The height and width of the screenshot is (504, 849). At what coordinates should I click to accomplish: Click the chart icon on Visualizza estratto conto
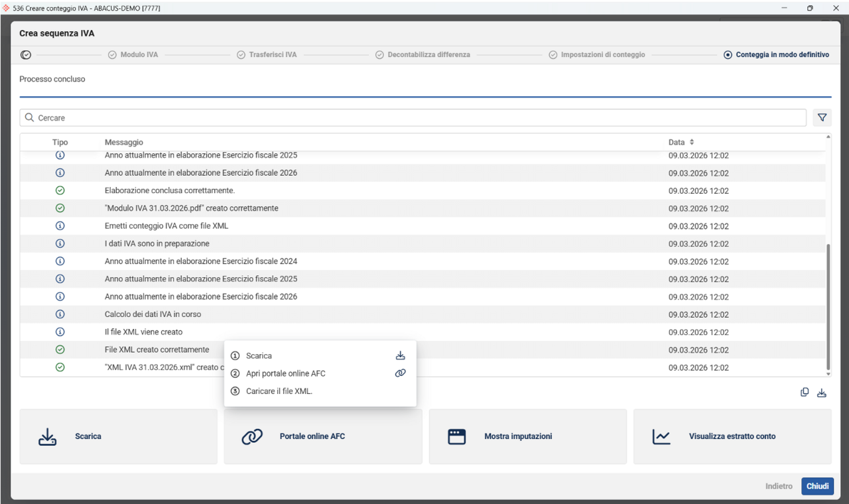pos(661,436)
